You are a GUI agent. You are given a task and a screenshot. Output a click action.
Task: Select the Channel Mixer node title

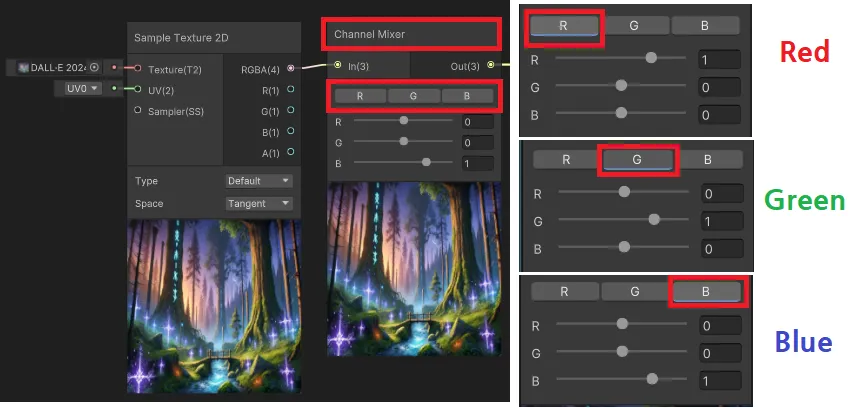[x=370, y=34]
